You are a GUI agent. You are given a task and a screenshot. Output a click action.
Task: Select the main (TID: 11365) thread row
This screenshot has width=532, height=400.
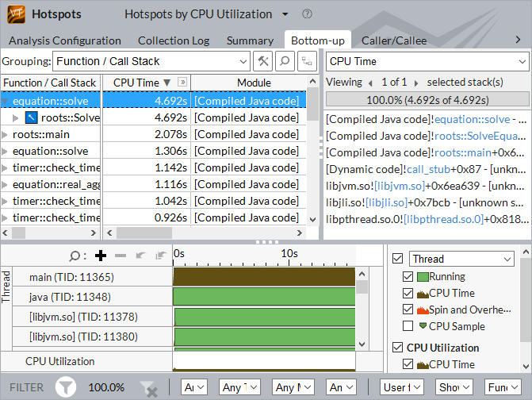(71, 277)
